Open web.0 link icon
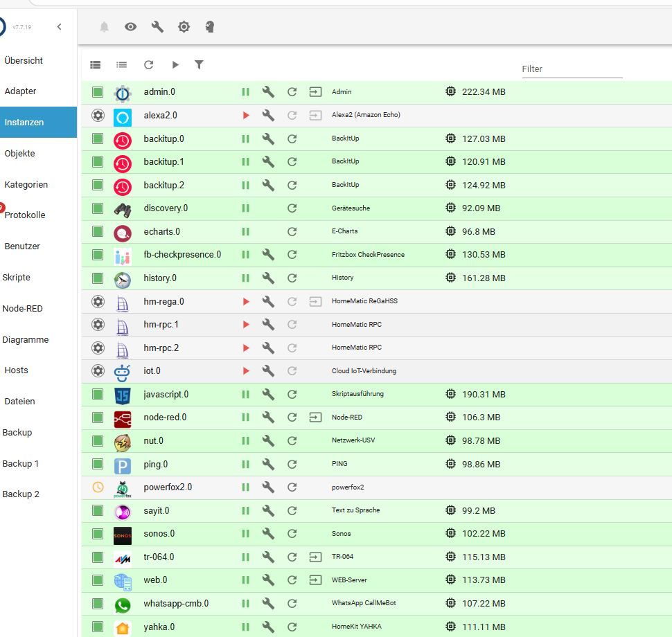This screenshot has height=637, width=672. click(x=315, y=580)
